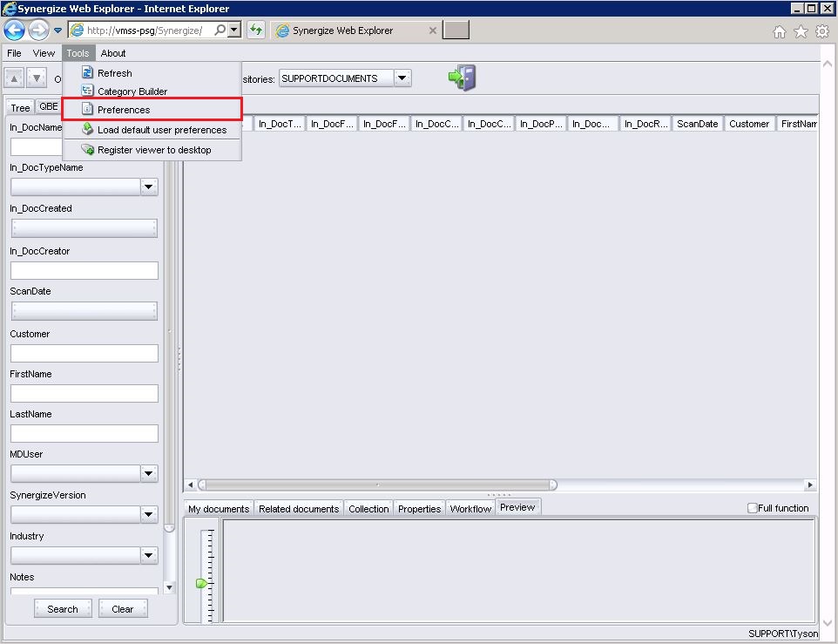Image resolution: width=838 pixels, height=644 pixels.
Task: Open the Properties tab
Action: (x=420, y=508)
